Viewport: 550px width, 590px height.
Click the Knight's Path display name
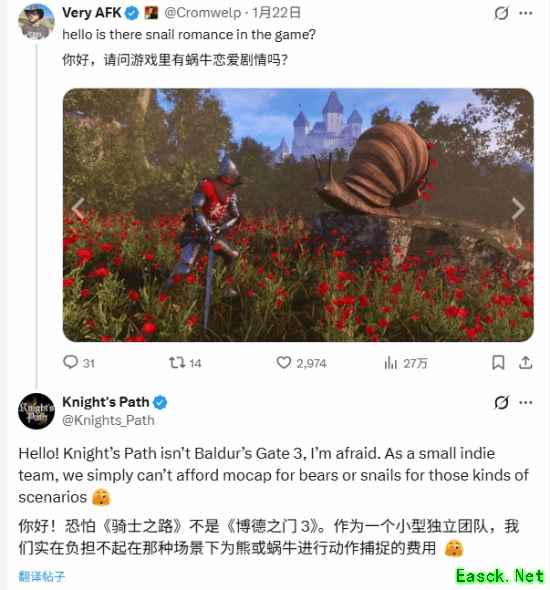click(106, 402)
